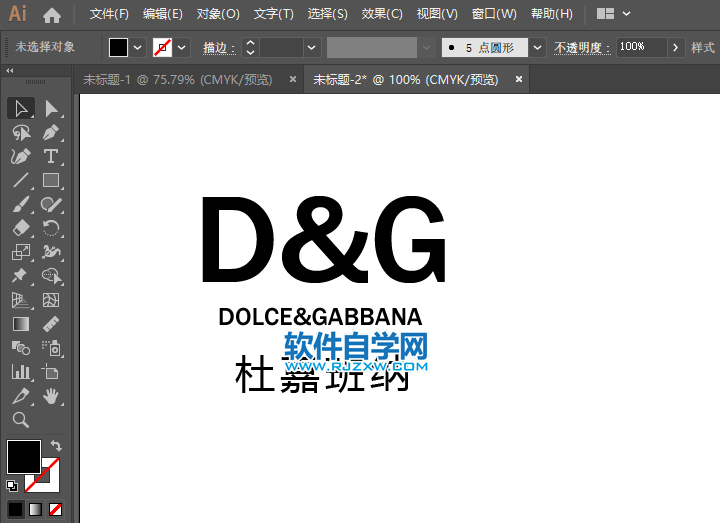Expand the fill color dropdown in control bar
This screenshot has height=523, width=720.
138,47
